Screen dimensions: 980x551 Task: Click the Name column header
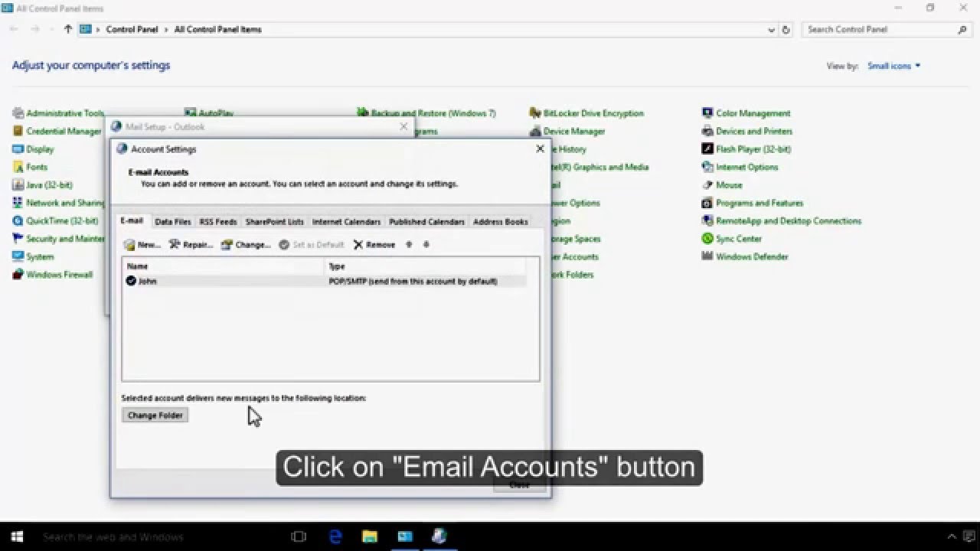pyautogui.click(x=224, y=266)
